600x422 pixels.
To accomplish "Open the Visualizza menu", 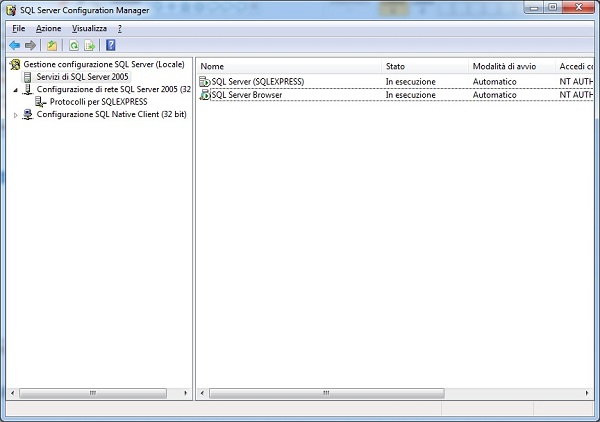I will 90,28.
